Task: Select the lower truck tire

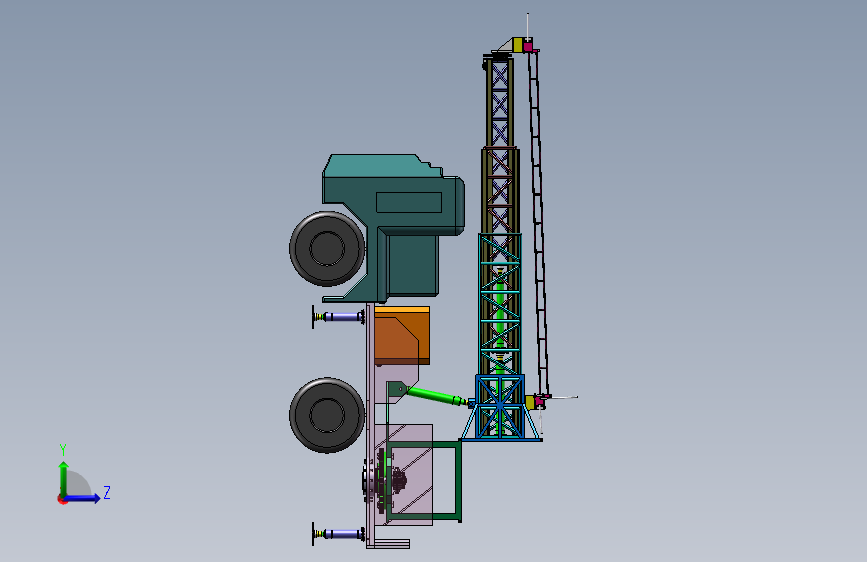Action: coord(327,415)
